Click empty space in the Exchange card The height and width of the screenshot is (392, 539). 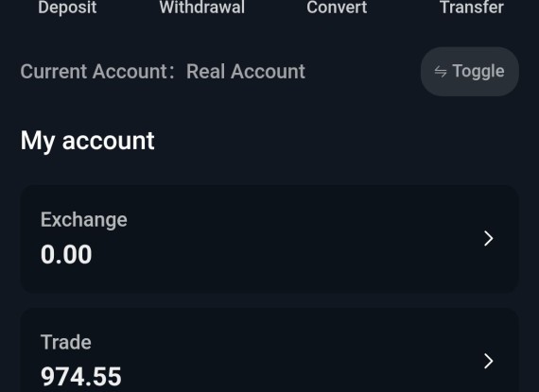click(292, 240)
